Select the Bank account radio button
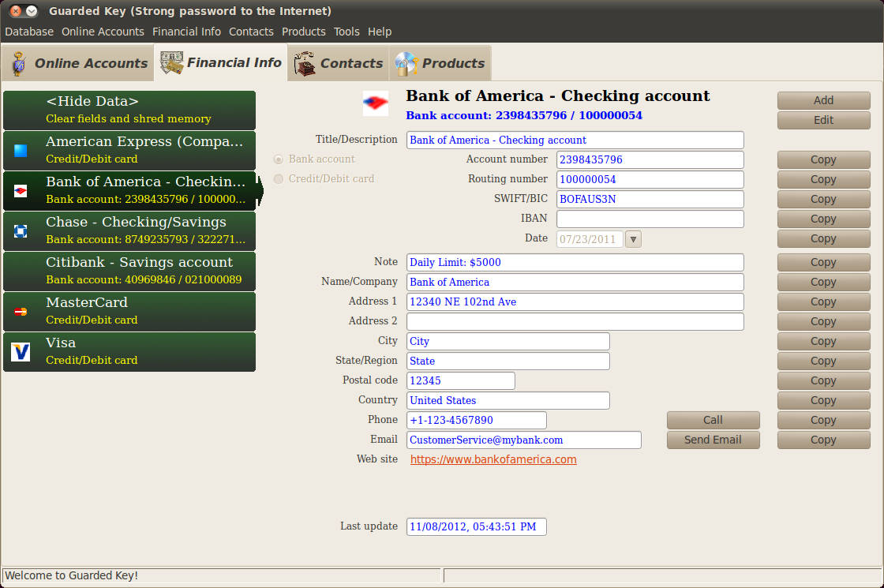This screenshot has height=588, width=884. [278, 159]
